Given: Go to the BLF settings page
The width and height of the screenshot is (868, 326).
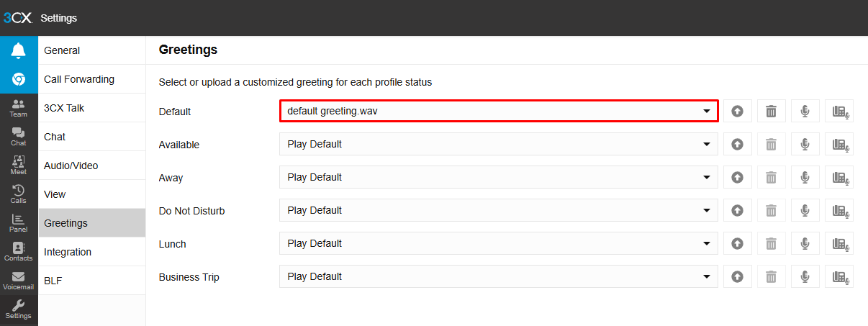Looking at the screenshot, I should [x=53, y=281].
